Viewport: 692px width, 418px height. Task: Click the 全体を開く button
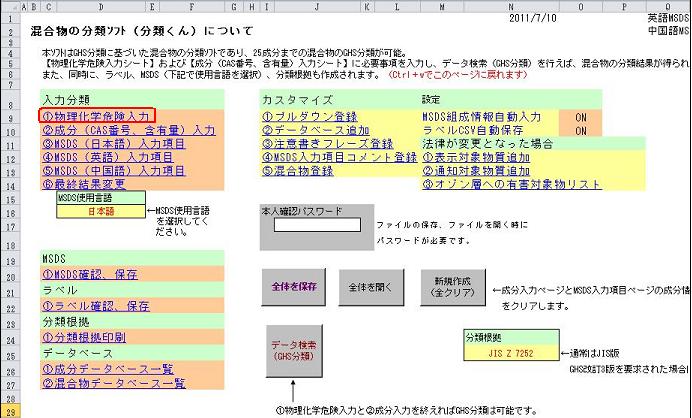point(371,287)
